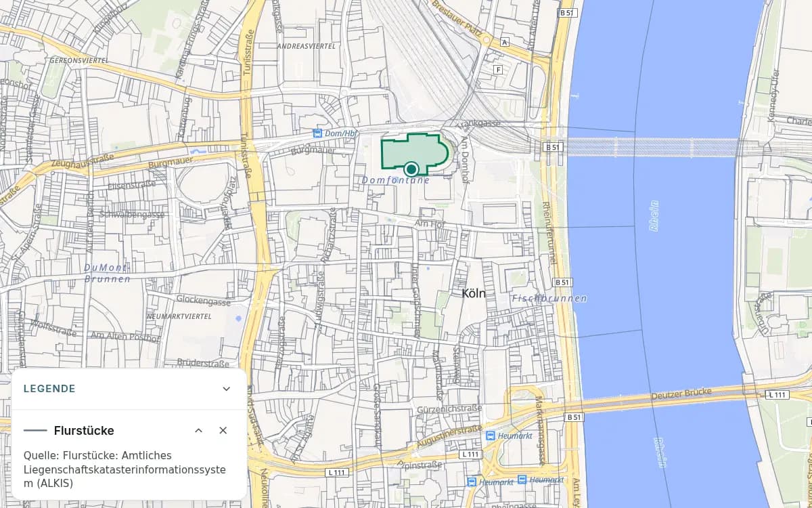This screenshot has width=812, height=508.
Task: Click the L 111 shield near Augustinerstraße
Action: click(470, 454)
